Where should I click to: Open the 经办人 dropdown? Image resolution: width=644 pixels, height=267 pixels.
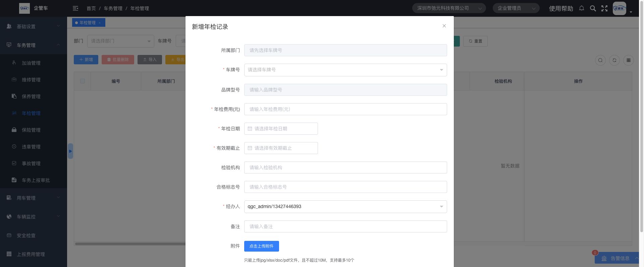(345, 206)
